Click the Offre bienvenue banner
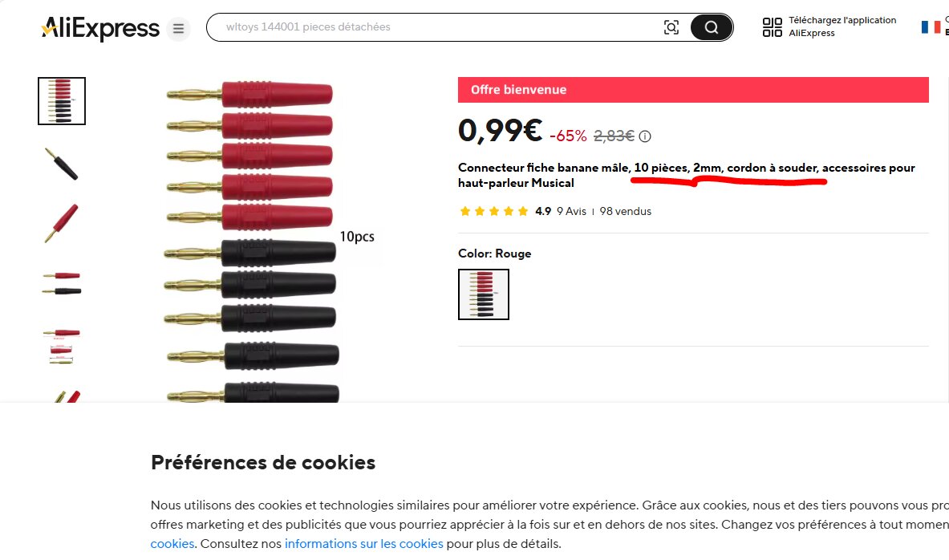 (692, 90)
